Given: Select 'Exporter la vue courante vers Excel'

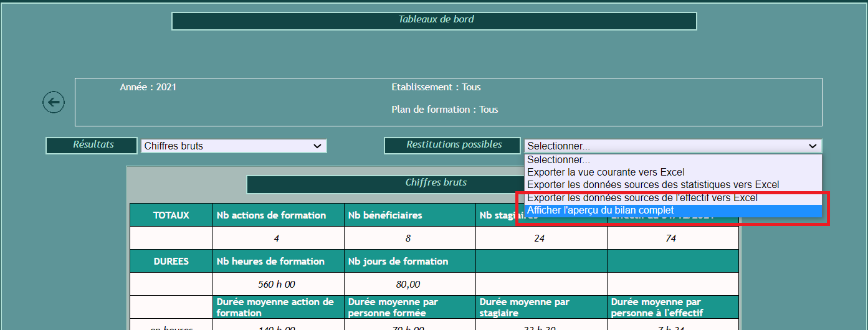Looking at the screenshot, I should point(606,172).
